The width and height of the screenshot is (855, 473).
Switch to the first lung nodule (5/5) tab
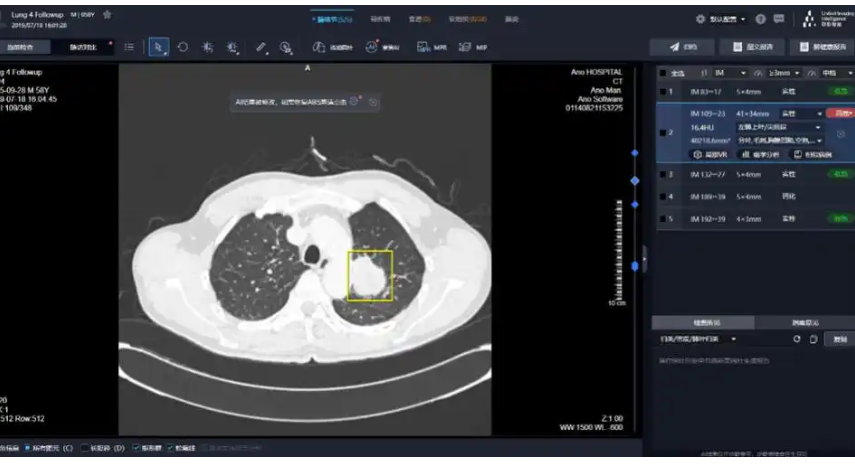332,19
